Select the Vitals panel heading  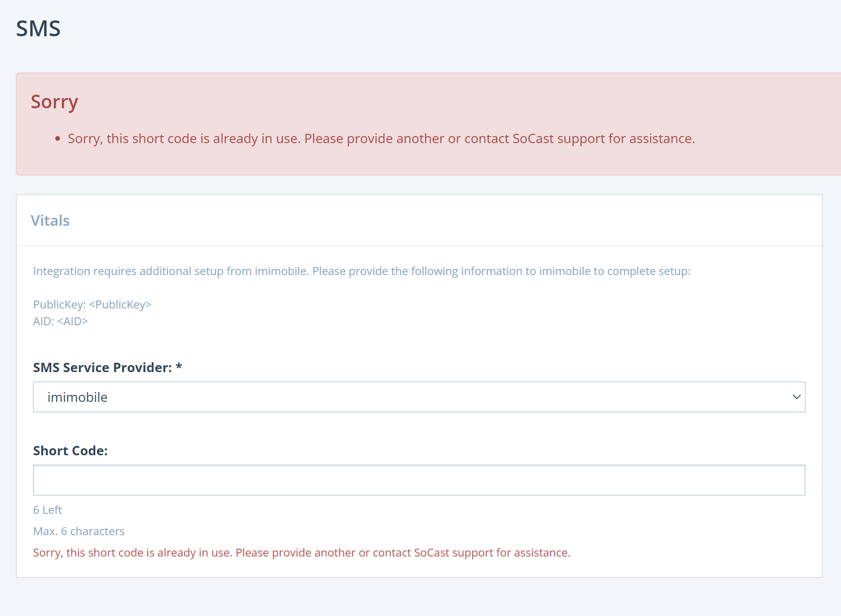[50, 221]
